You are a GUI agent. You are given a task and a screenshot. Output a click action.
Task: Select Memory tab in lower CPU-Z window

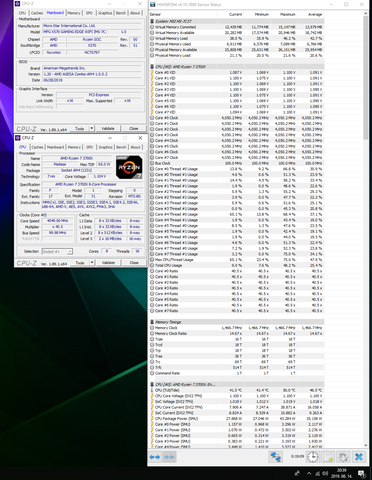pyautogui.click(x=74, y=147)
